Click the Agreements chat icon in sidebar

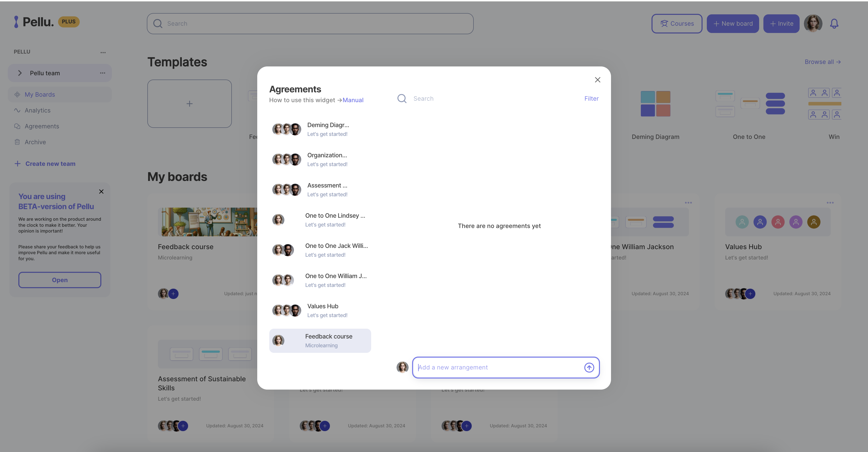[x=17, y=126]
